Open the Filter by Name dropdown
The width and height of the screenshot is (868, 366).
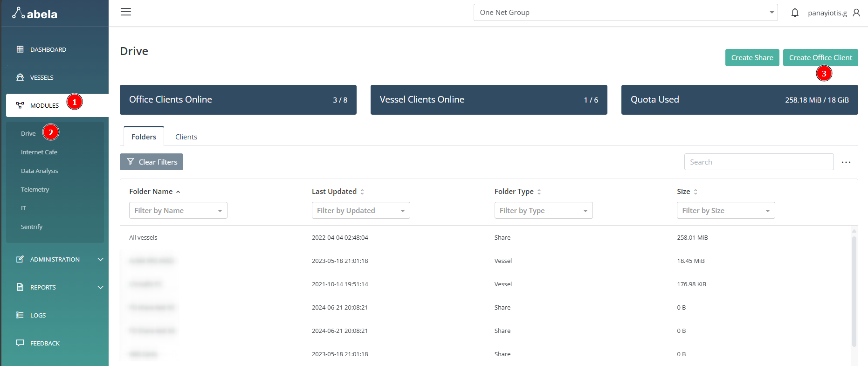(178, 210)
